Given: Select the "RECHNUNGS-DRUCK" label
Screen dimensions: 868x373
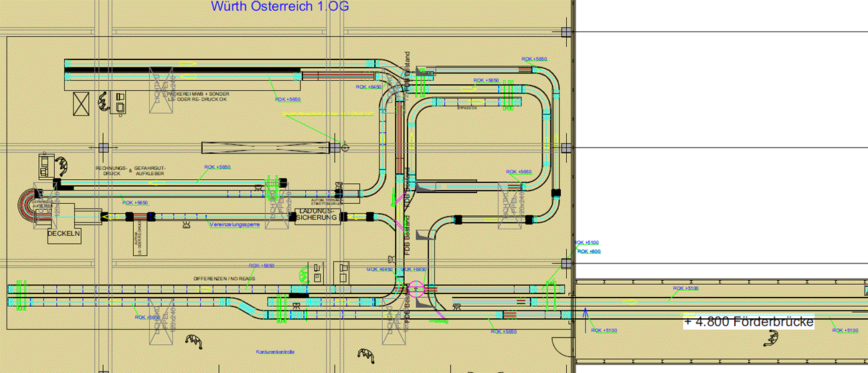Looking at the screenshot, I should coord(110,170).
